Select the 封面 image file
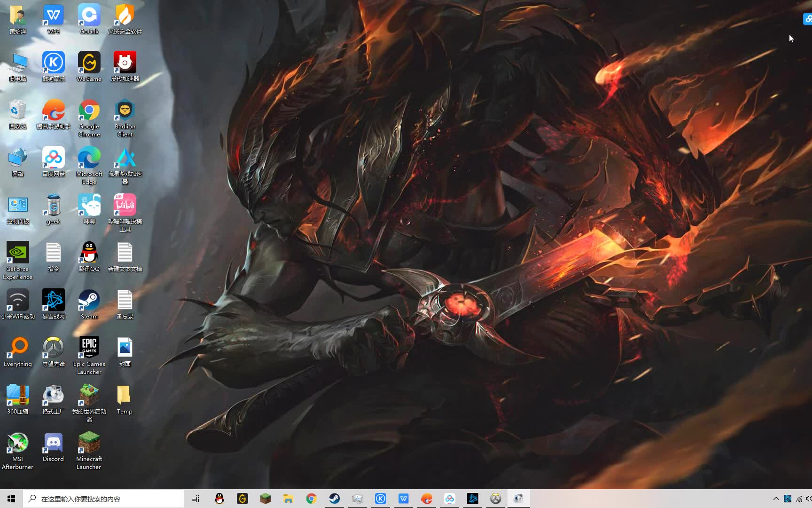Screen dimensions: 812x508 125,352
